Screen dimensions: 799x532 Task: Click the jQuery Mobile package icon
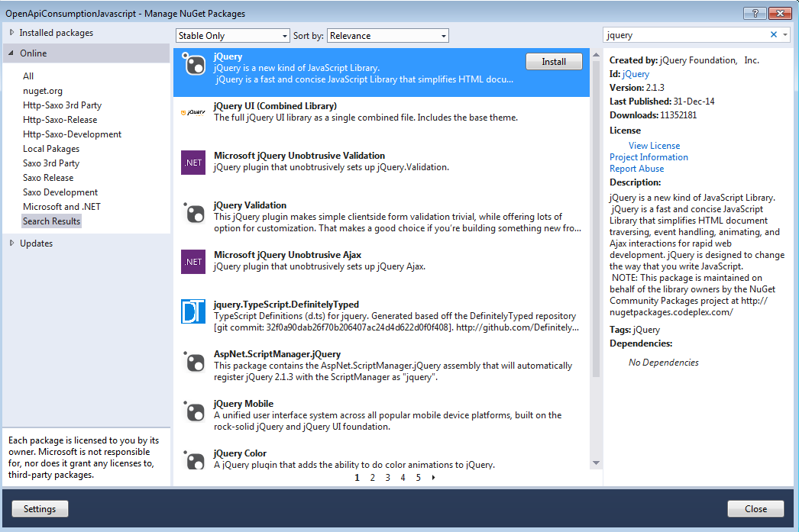(193, 411)
